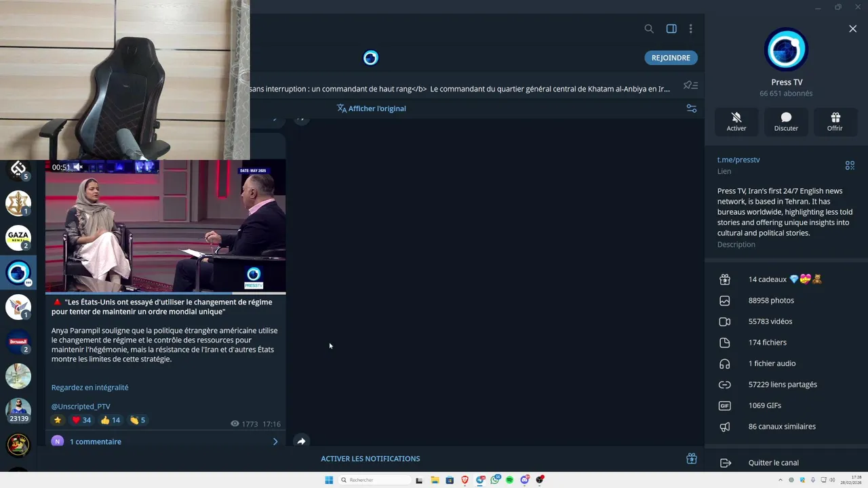
Task: Add clapping reaction with 5 count
Action: coord(138,420)
